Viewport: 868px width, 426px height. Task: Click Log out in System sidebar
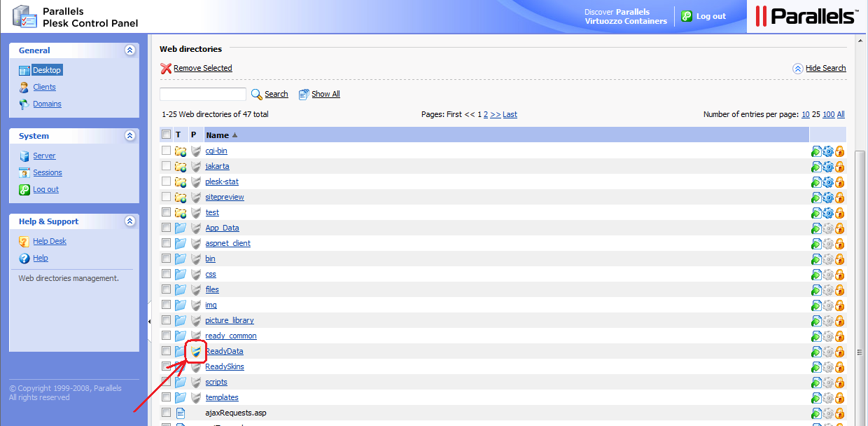(x=45, y=189)
